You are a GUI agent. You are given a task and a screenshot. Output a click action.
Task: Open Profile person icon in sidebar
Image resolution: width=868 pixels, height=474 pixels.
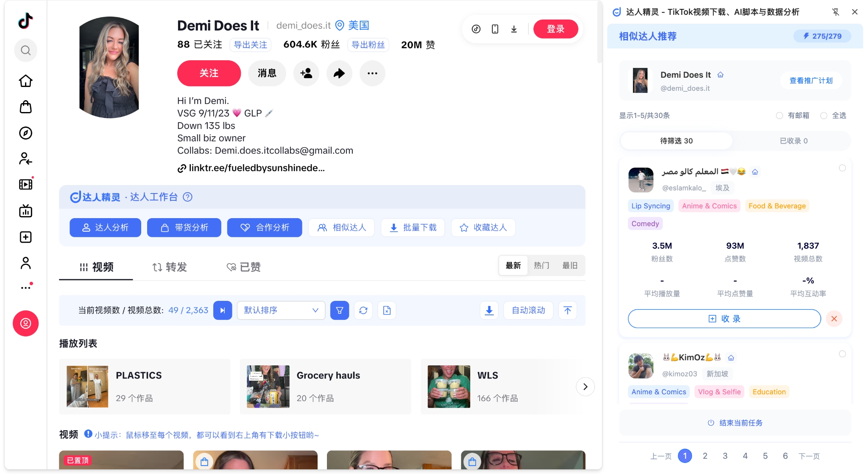pos(25,263)
